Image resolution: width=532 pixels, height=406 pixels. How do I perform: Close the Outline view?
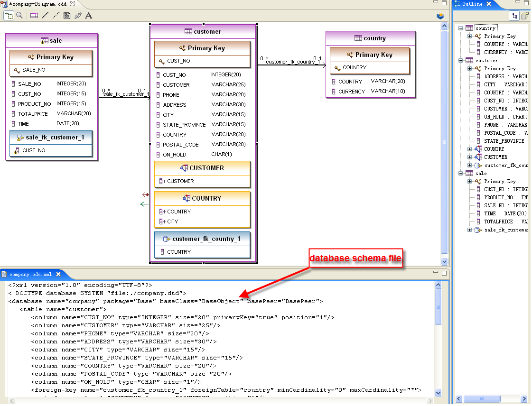[489, 4]
